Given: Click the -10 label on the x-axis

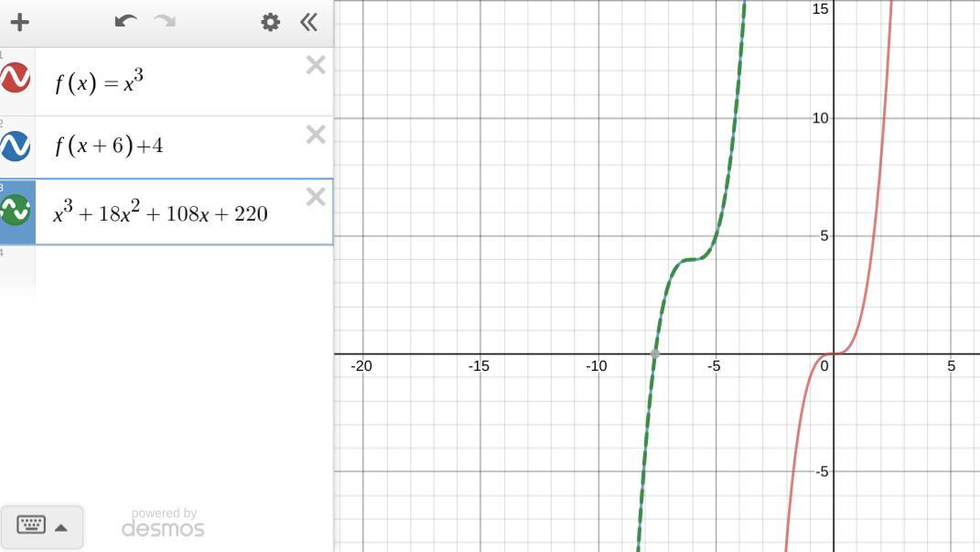Looking at the screenshot, I should coord(597,366).
